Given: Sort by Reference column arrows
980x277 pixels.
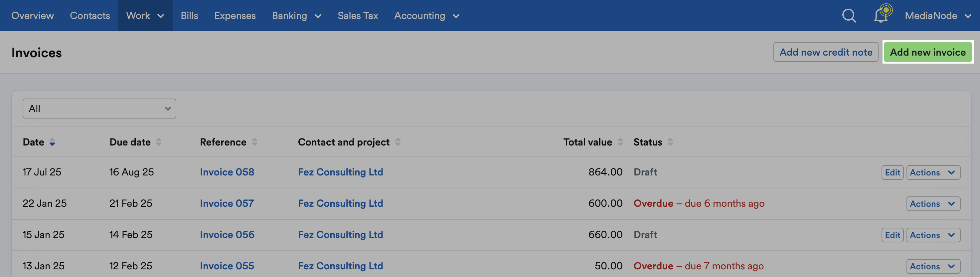Looking at the screenshot, I should click(x=254, y=142).
